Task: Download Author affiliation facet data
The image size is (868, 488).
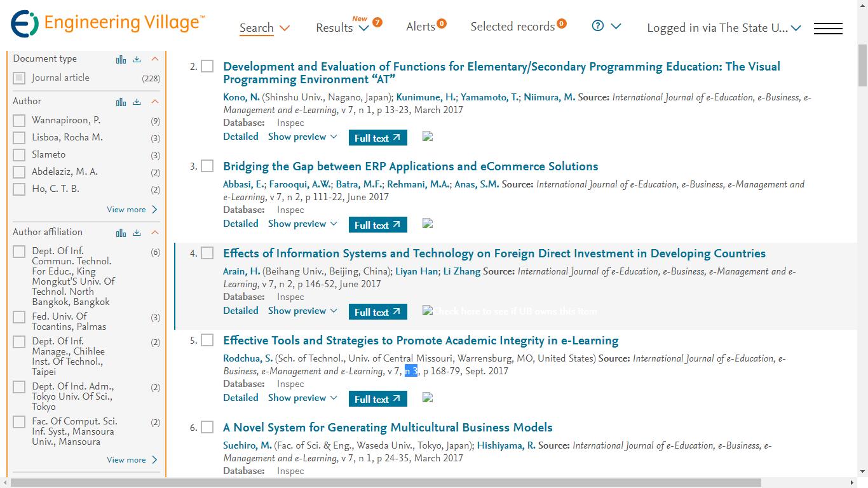Action: [x=137, y=233]
